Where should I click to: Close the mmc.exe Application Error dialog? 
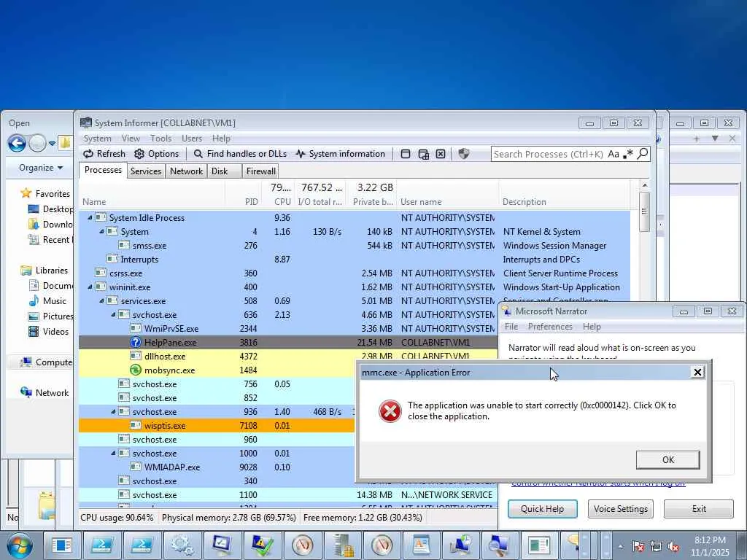(697, 372)
